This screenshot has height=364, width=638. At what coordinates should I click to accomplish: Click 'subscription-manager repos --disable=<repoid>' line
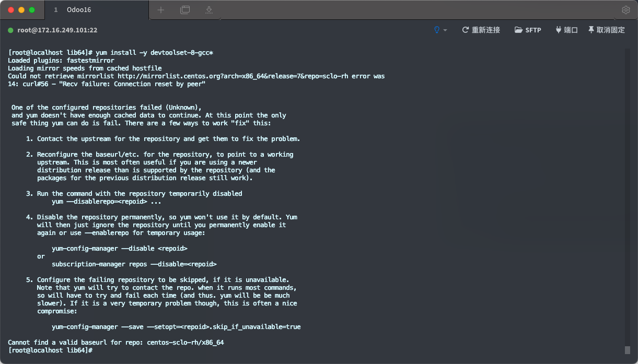coord(134,264)
